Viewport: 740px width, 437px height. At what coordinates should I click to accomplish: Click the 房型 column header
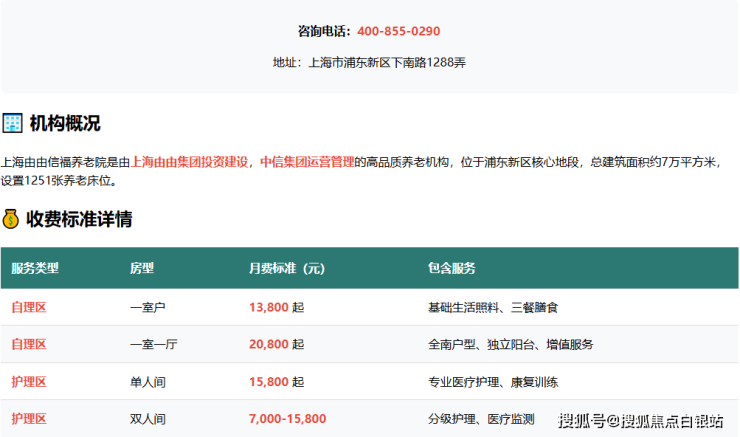(x=142, y=269)
